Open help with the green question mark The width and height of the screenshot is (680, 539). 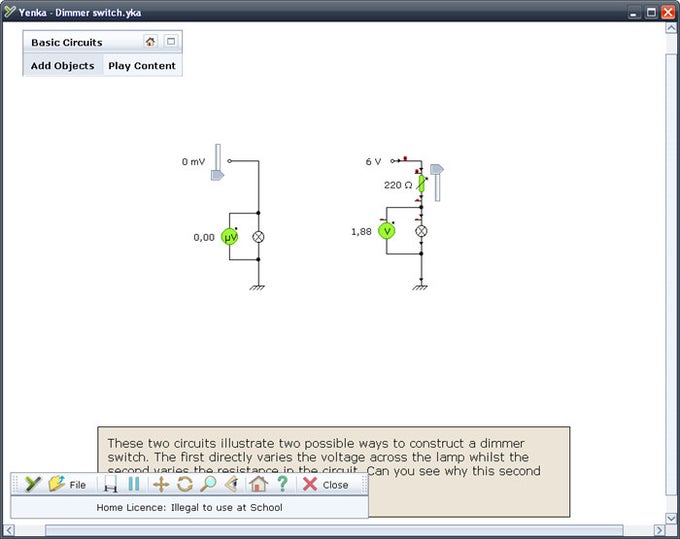pos(282,483)
